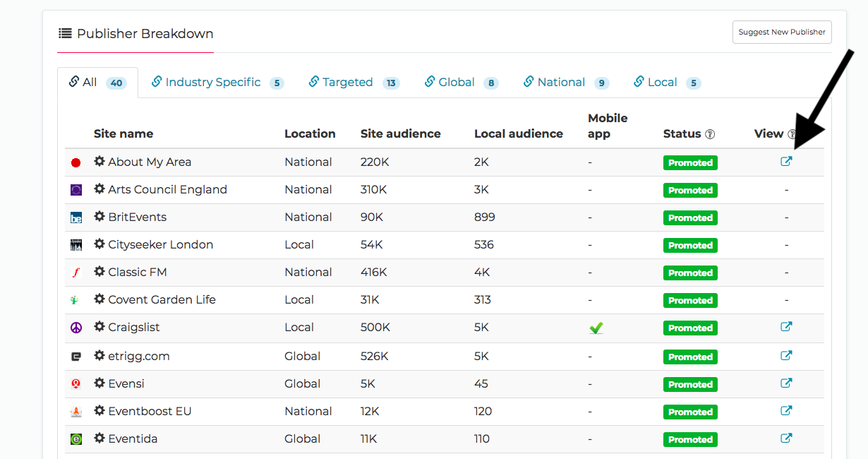Click the Cityseeker London site logo

pos(76,245)
